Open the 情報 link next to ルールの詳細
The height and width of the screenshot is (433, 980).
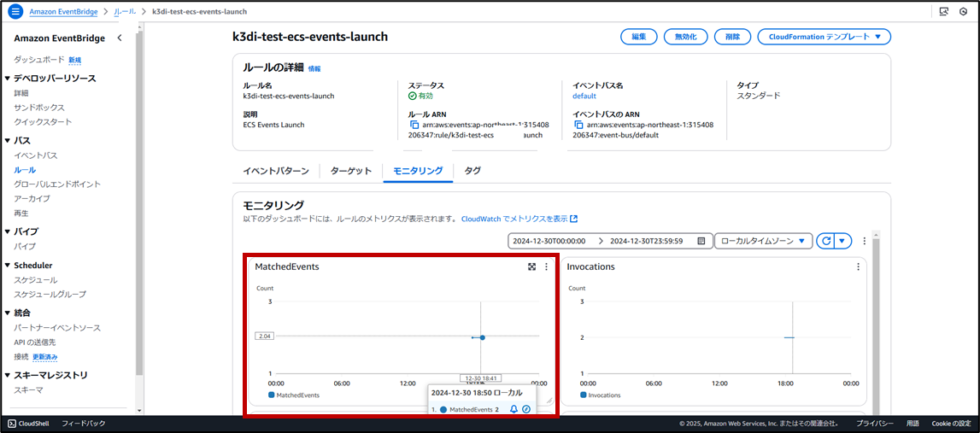[314, 68]
